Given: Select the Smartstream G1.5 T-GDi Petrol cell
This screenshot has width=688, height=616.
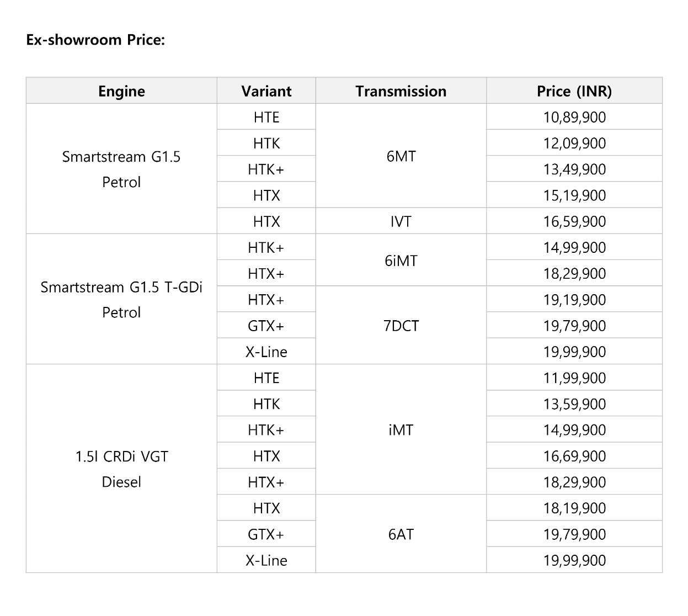Looking at the screenshot, I should tap(121, 299).
